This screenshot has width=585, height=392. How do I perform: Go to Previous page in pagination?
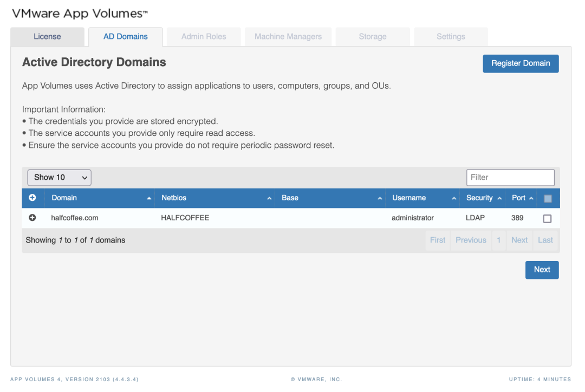471,240
